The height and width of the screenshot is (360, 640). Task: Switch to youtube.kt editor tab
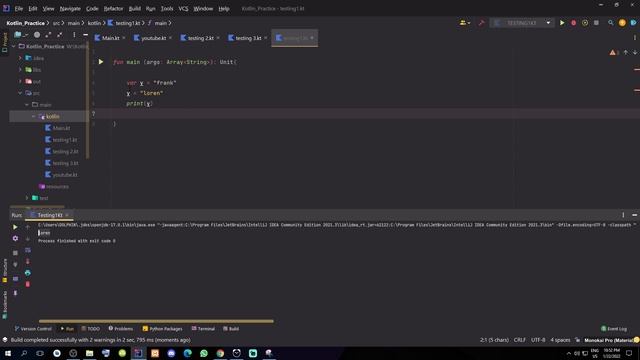[x=153, y=38]
